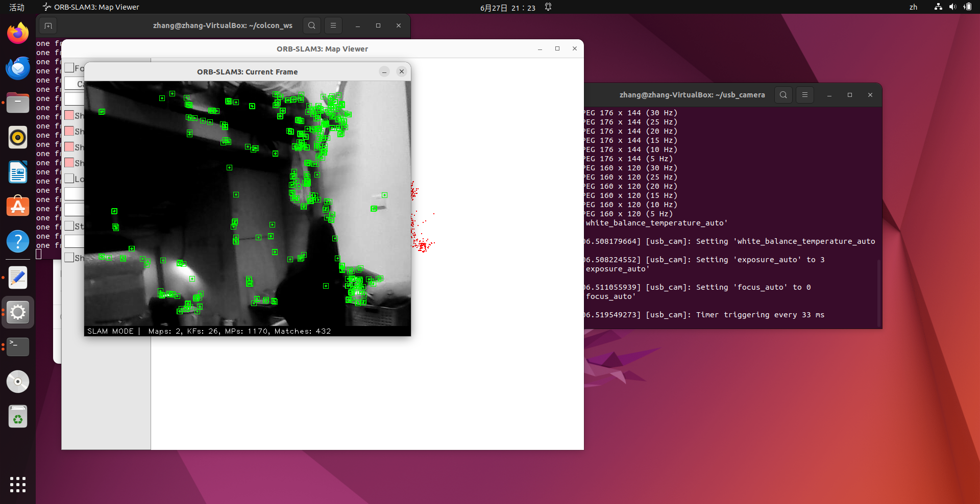Open the Help icon in the dock
This screenshot has height=504, width=980.
[18, 241]
